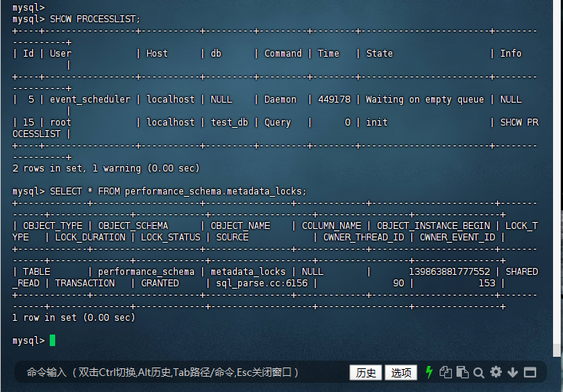Click the 'test_db' database cell

[229, 122]
